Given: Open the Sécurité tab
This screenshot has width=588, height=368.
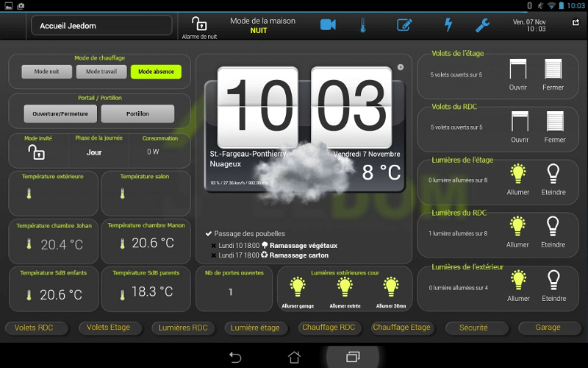Looking at the screenshot, I should (473, 328).
